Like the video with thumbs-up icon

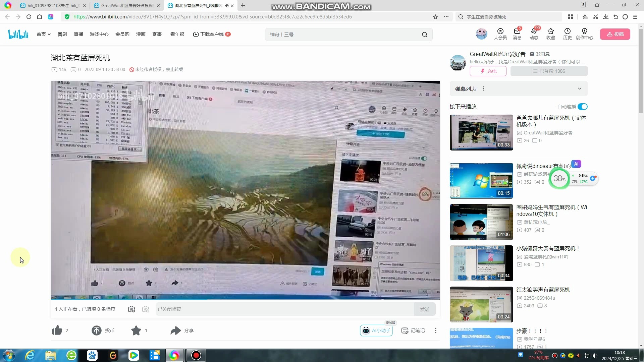click(57, 330)
